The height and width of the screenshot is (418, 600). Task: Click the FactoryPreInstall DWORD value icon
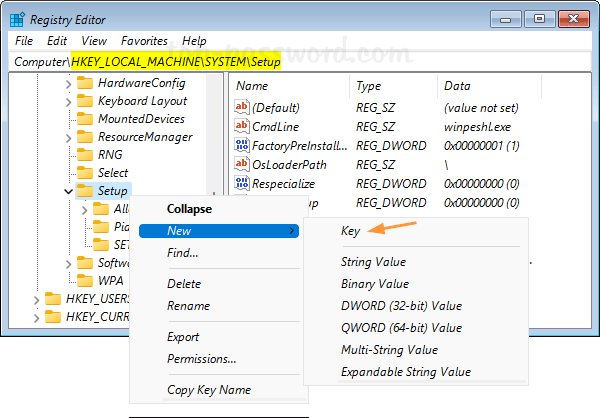click(241, 145)
